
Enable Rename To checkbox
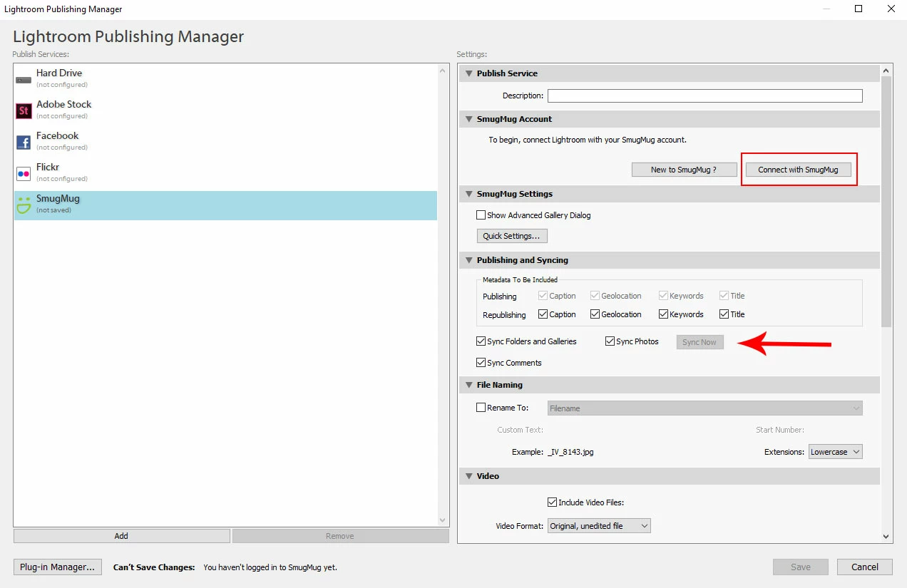pyautogui.click(x=481, y=408)
